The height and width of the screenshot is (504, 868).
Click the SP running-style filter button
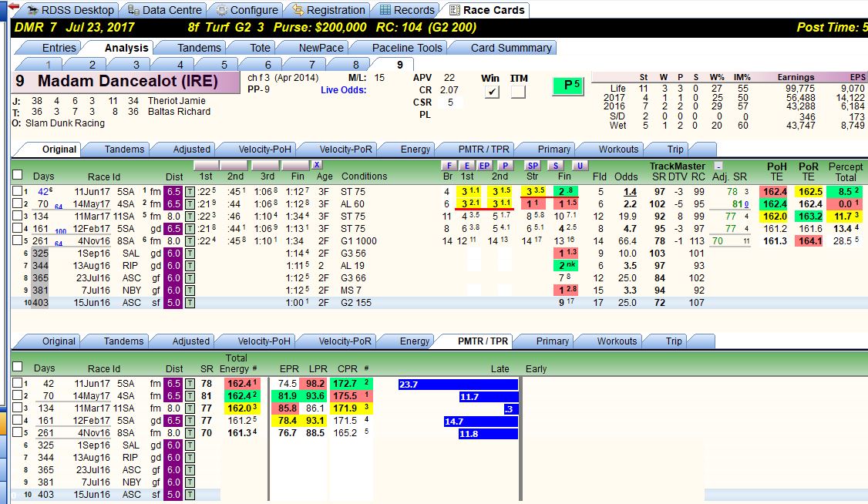coord(533,166)
